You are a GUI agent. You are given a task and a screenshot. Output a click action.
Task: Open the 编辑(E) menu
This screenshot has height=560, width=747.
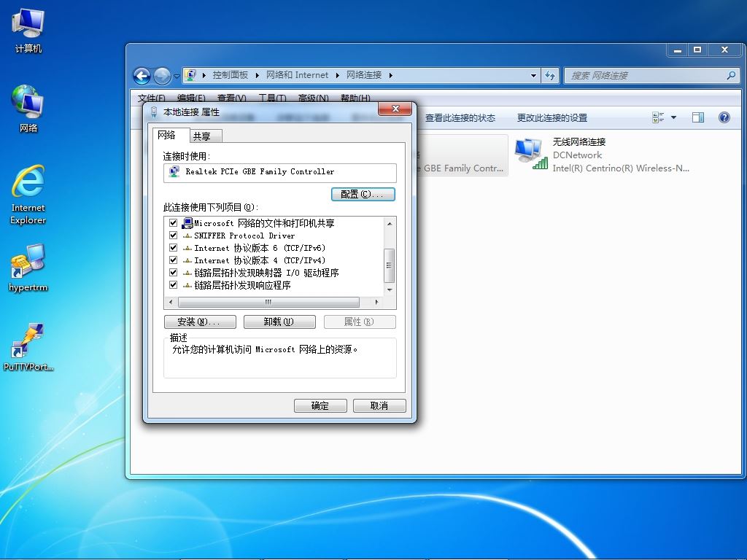coord(191,98)
